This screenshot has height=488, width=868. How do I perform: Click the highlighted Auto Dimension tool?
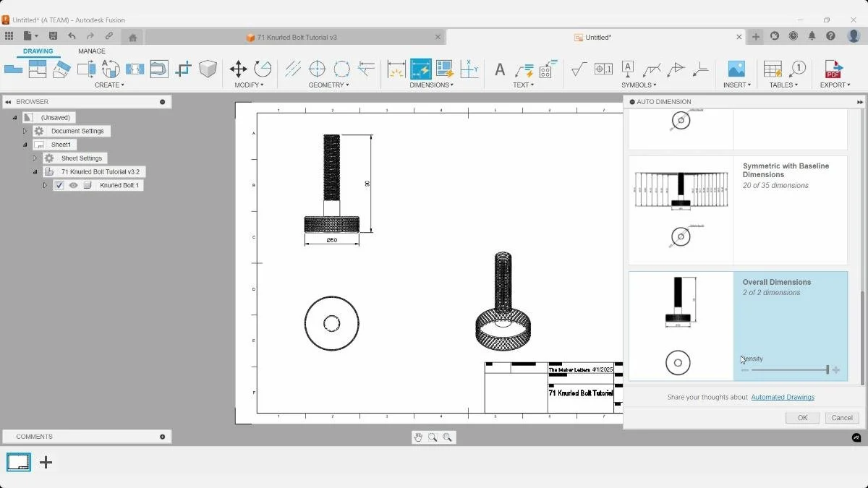421,69
